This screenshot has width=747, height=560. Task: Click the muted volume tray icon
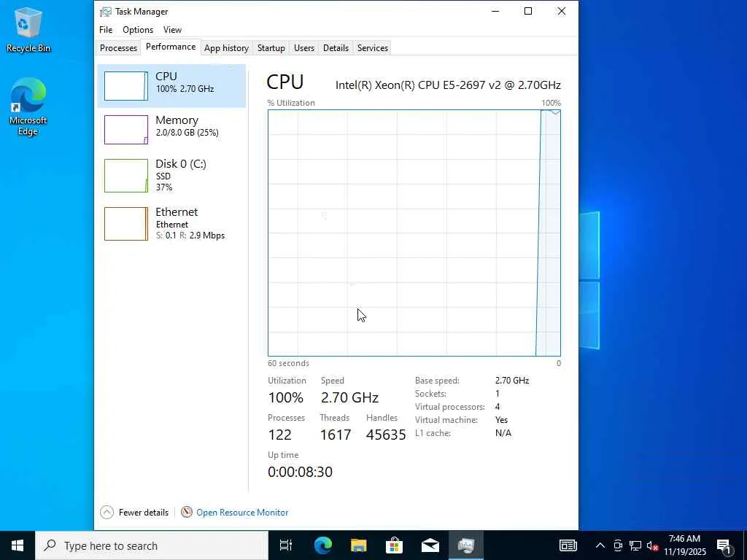[x=653, y=545]
